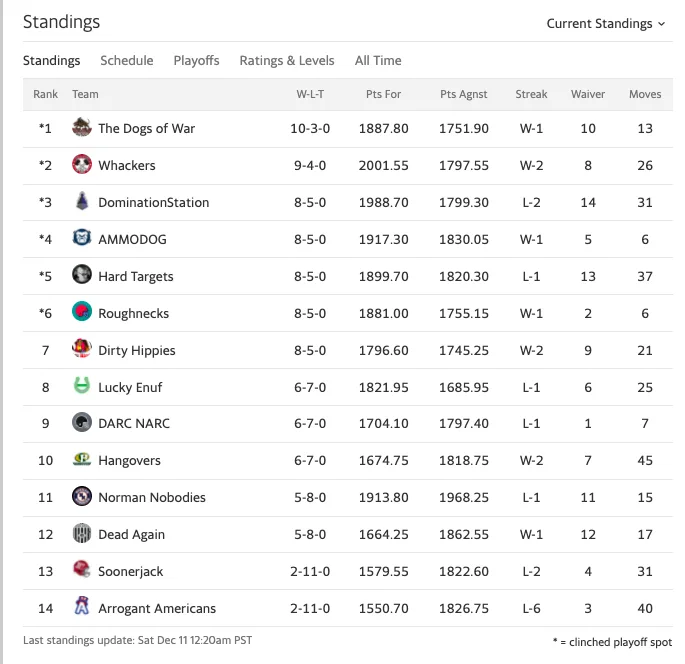Click the Soonerjack red helmet logo
The image size is (685, 664).
pyautogui.click(x=82, y=571)
